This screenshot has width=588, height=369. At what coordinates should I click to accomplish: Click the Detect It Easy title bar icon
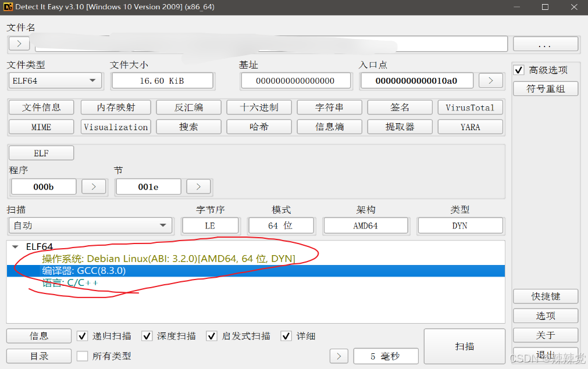8,7
